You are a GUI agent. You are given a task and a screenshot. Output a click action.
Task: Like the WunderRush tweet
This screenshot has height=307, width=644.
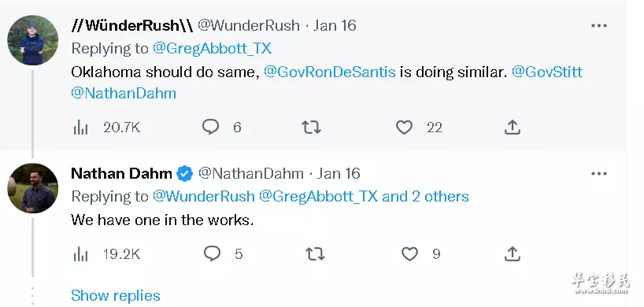click(404, 128)
